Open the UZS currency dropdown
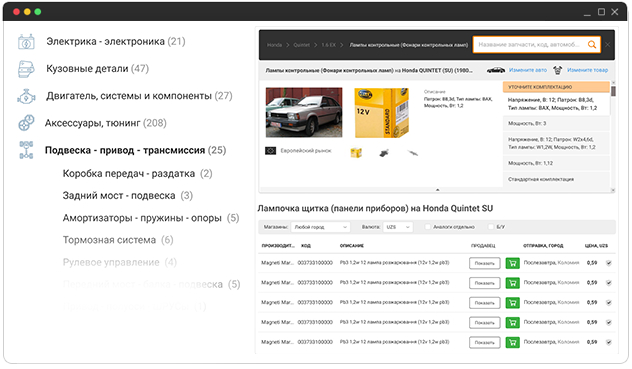This screenshot has height=369, width=632. (397, 227)
